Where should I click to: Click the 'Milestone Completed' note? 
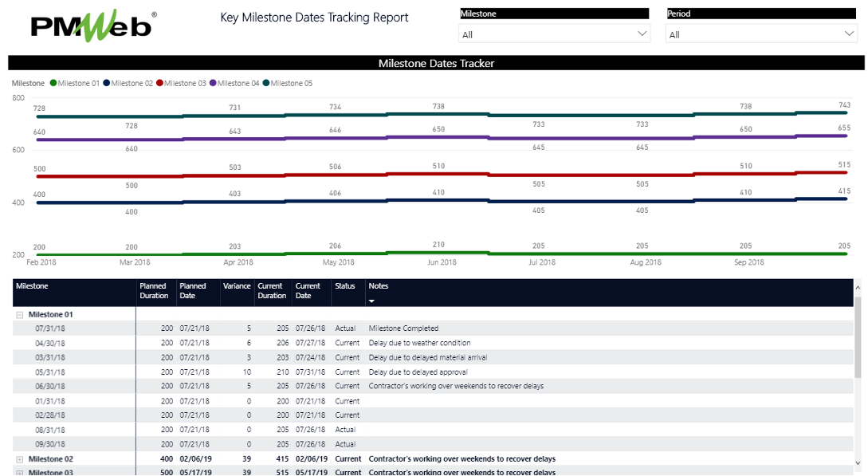point(403,328)
